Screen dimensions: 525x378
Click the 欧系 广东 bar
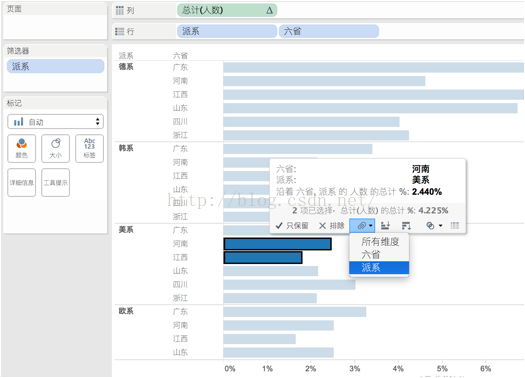point(295,312)
